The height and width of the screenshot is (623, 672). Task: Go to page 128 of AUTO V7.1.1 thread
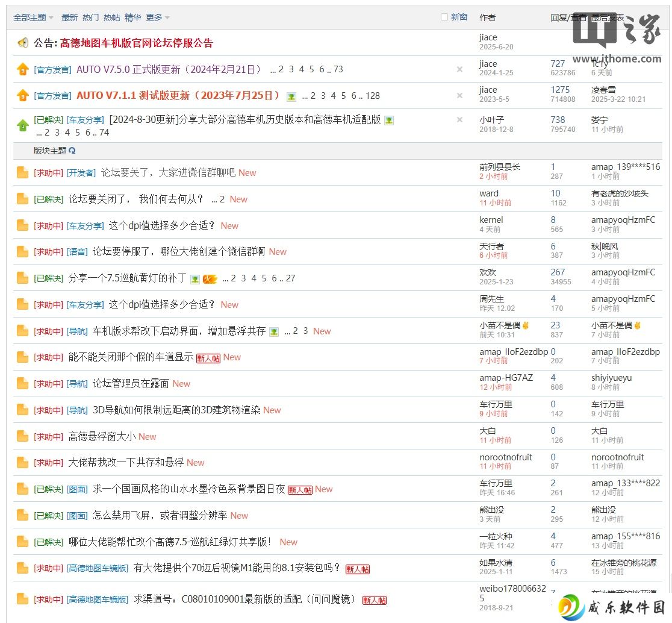[373, 96]
